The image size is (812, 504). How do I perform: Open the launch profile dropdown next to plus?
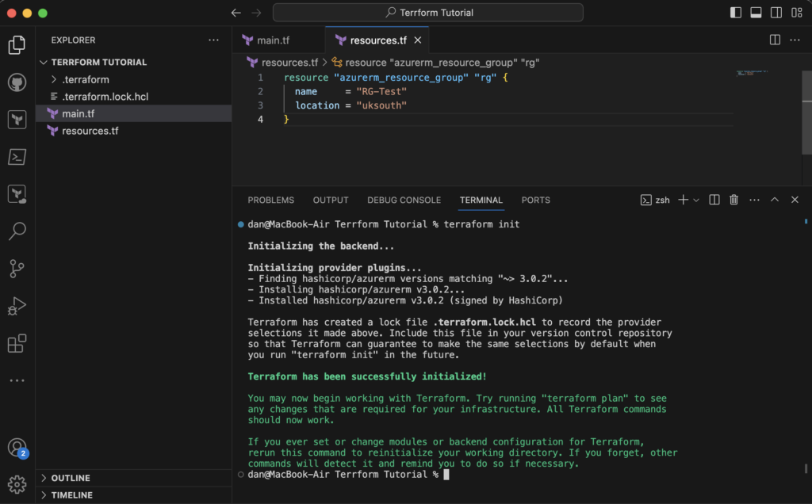click(695, 200)
